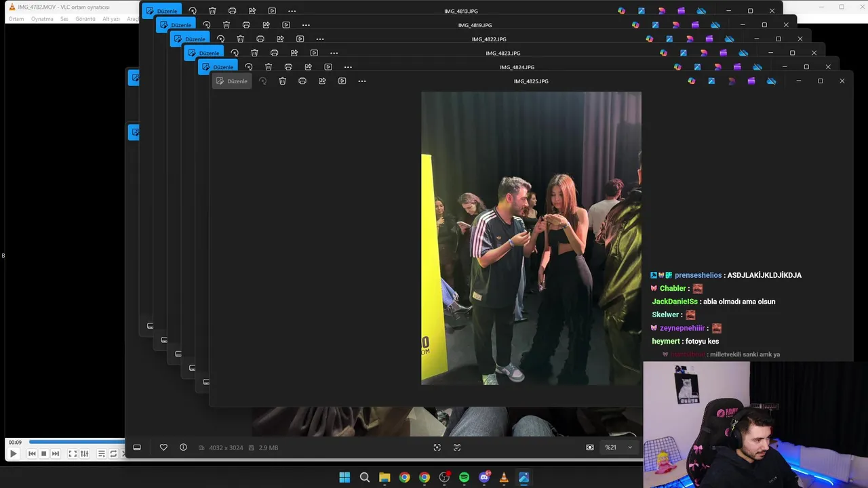Print the photo in IMG_4819.JPG window
Viewport: 868px width, 488px height.
click(246, 25)
